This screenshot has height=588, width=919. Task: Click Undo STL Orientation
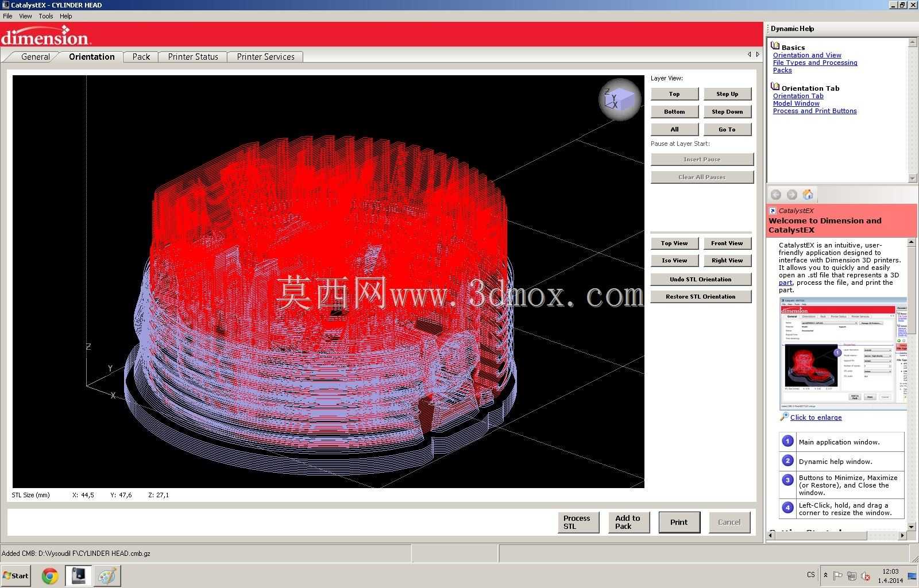701,280
